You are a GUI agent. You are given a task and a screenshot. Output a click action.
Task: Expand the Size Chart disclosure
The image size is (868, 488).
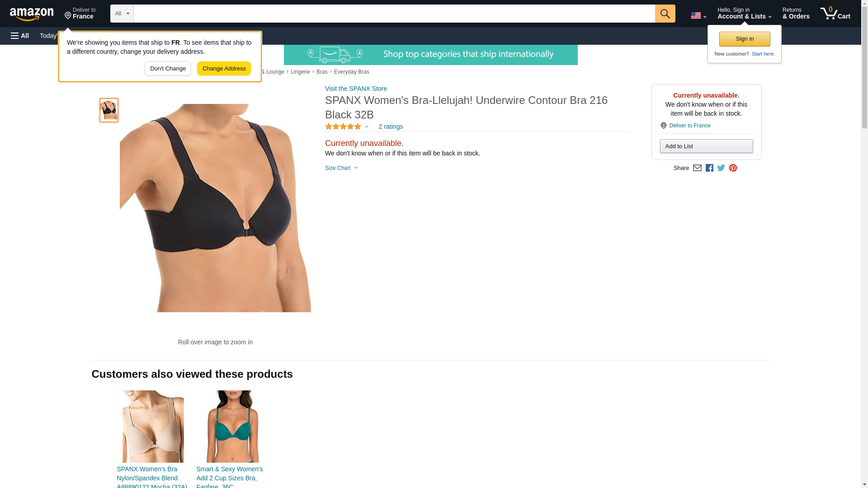pos(341,168)
